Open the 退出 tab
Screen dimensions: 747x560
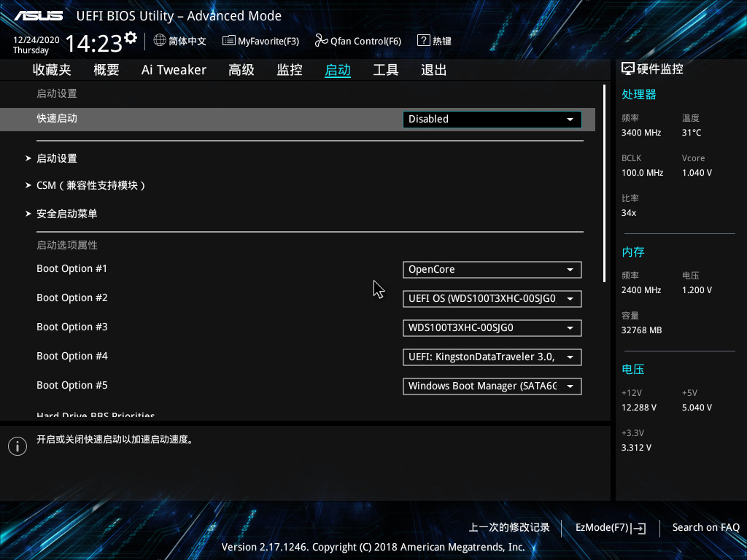pos(434,70)
